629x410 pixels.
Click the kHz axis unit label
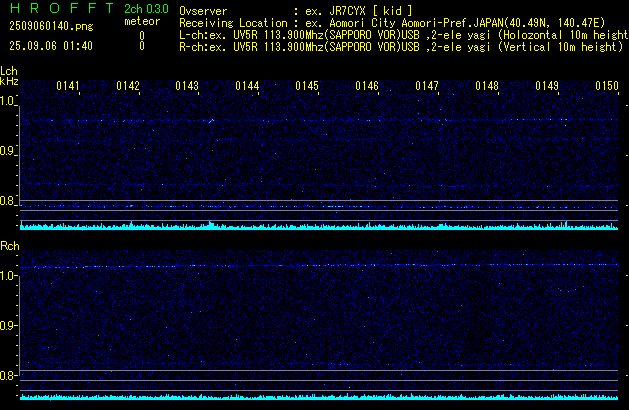9,81
